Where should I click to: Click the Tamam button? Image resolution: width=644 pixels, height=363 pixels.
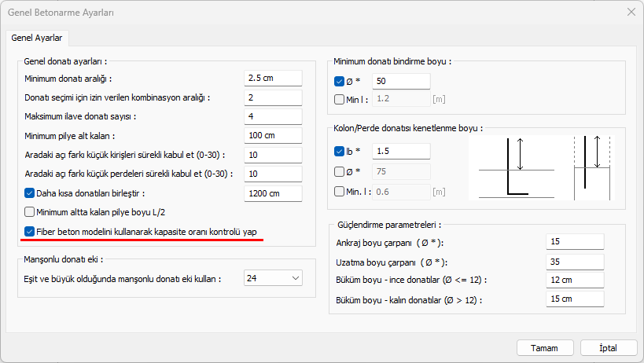point(544,347)
